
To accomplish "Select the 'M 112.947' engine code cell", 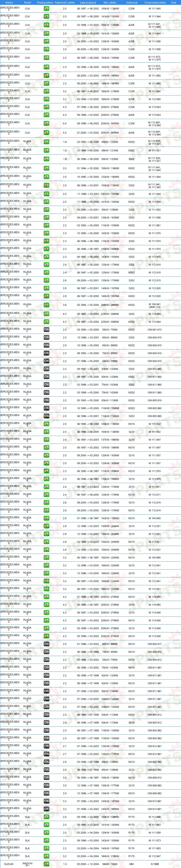I will (155, 856).
